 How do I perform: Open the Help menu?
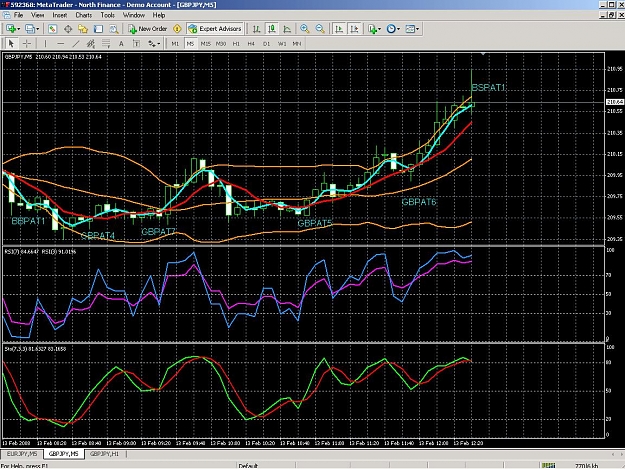coord(159,15)
